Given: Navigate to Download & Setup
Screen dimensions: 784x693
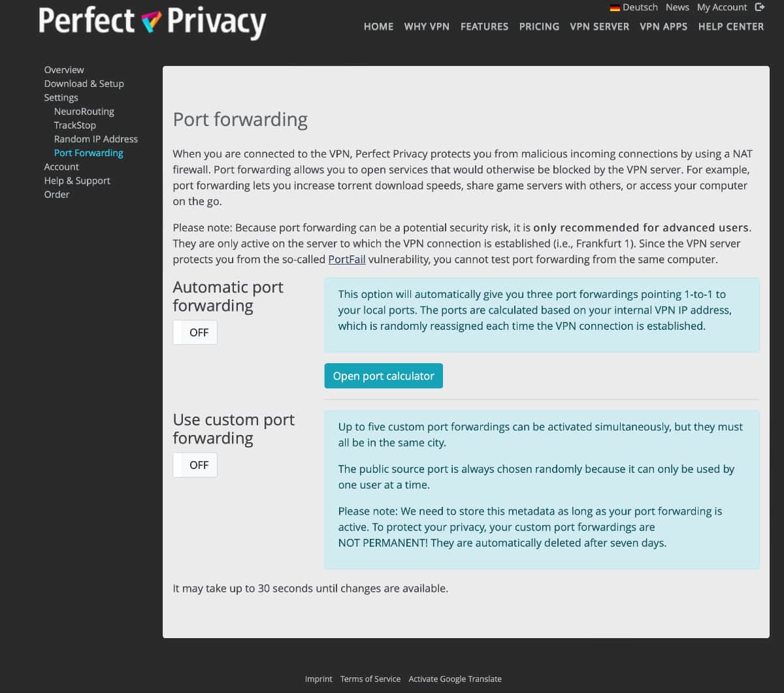Looking at the screenshot, I should 84,83.
